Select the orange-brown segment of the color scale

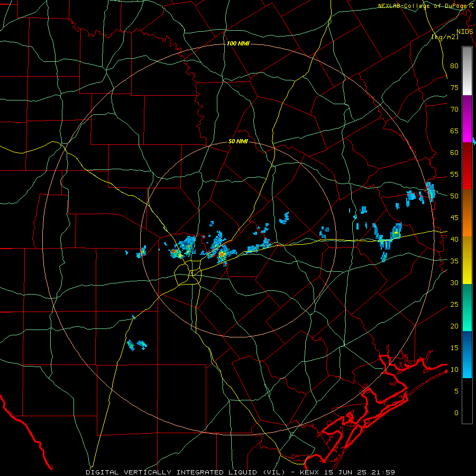click(467, 213)
